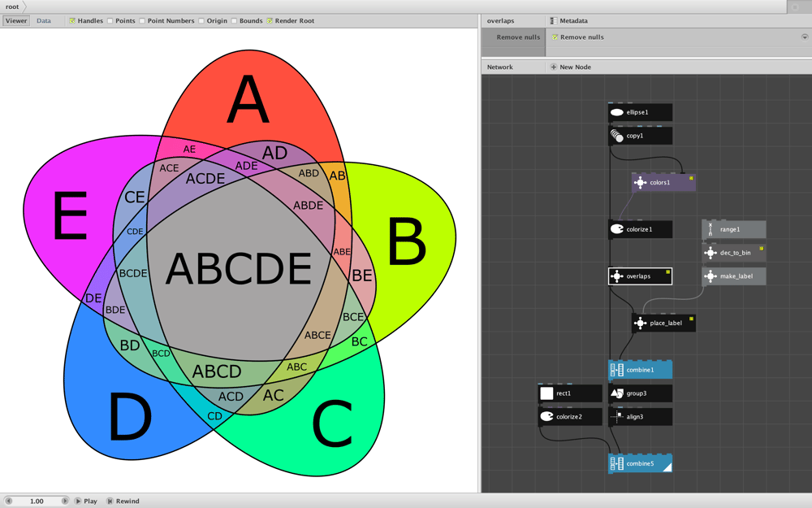The width and height of the screenshot is (812, 508).
Task: Select the ellipse1 node icon
Action: pyautogui.click(x=617, y=112)
